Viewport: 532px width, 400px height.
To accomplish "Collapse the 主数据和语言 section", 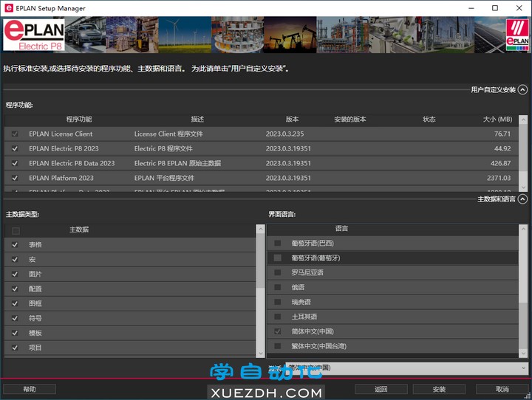I will point(523,199).
